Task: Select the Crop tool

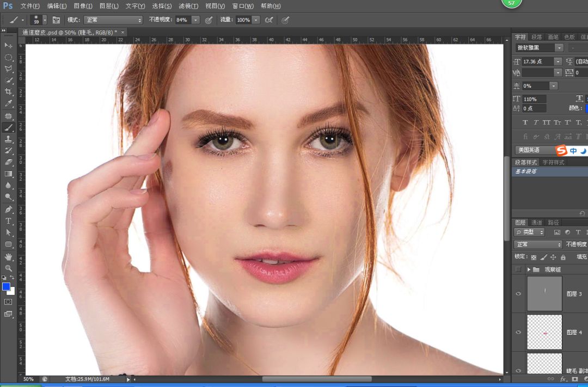Action: (8, 92)
